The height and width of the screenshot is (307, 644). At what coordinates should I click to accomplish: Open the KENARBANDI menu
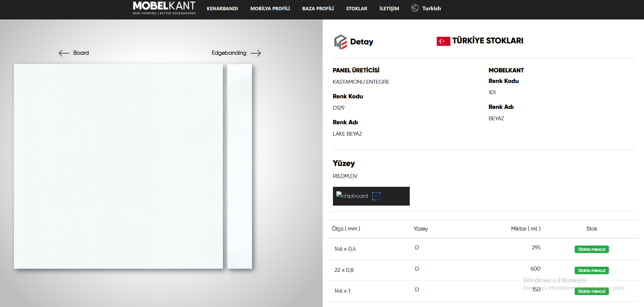point(222,9)
